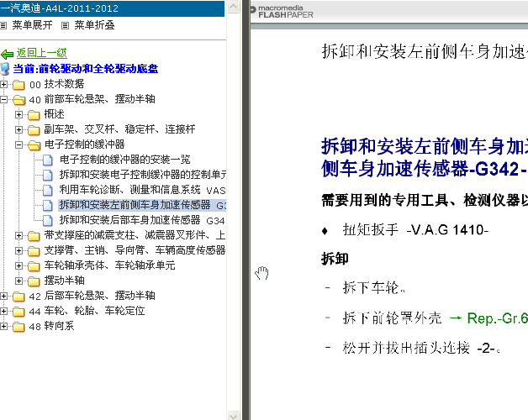528x420 pixels.
Task: Open 利用车轮诊断、测量和信息系统 VAS page
Action: point(142,190)
